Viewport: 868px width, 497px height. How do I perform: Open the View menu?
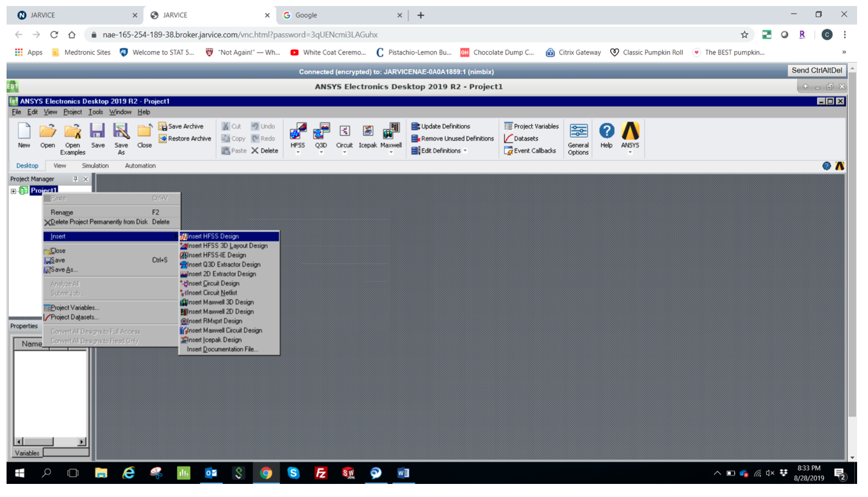(50, 112)
